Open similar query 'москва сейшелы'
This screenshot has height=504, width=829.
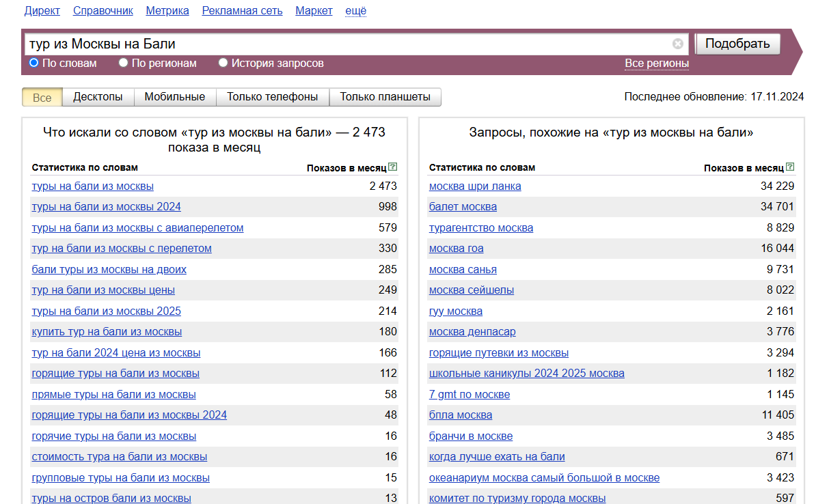click(x=472, y=290)
